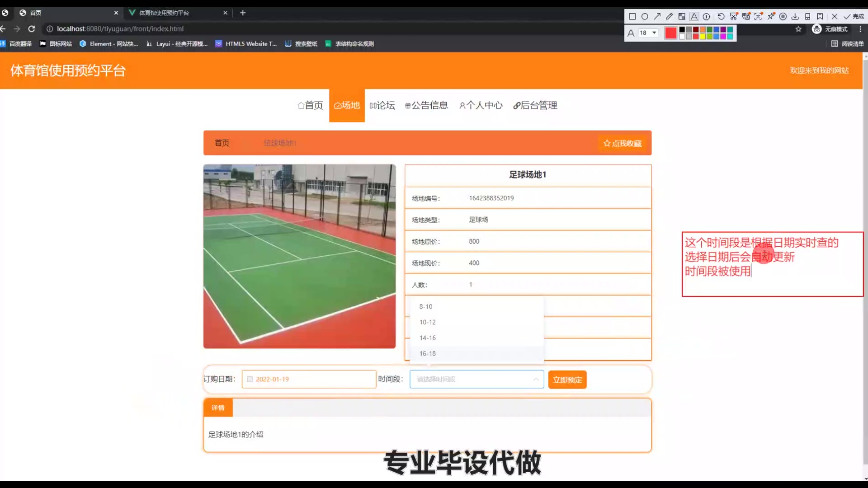This screenshot has height=488, width=868.
Task: Click the 点我收藏 favorite button
Action: pos(623,143)
